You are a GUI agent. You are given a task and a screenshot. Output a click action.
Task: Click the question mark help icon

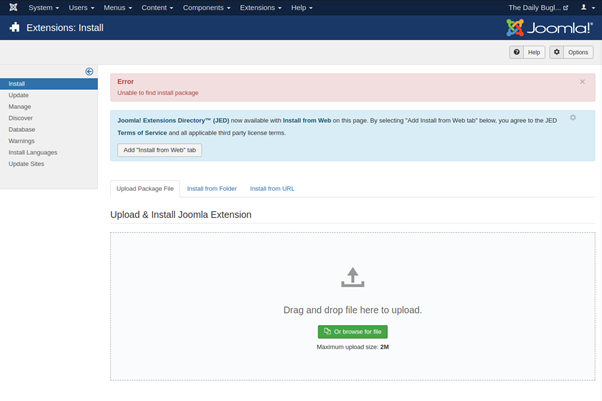(x=517, y=52)
